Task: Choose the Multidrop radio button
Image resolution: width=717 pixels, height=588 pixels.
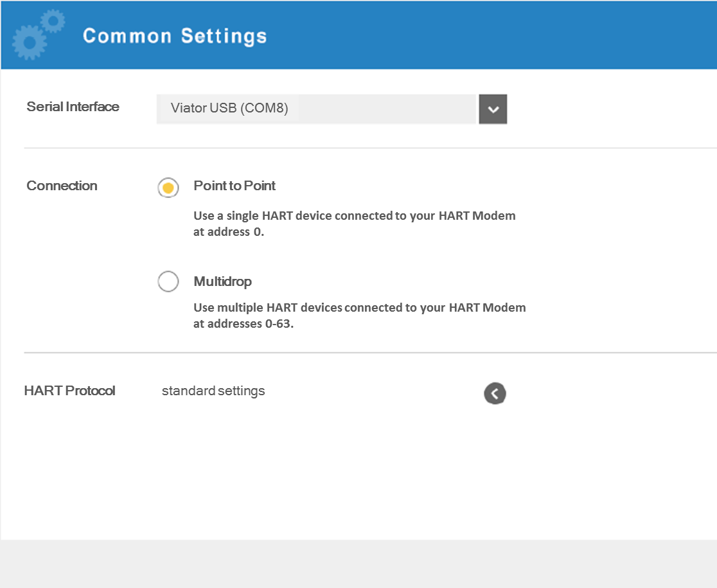Action: (168, 282)
